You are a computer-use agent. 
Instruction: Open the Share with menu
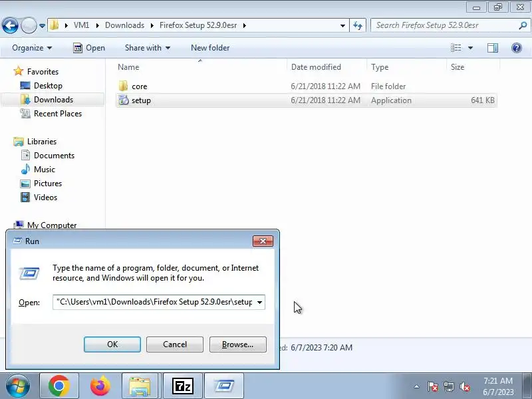(x=147, y=48)
